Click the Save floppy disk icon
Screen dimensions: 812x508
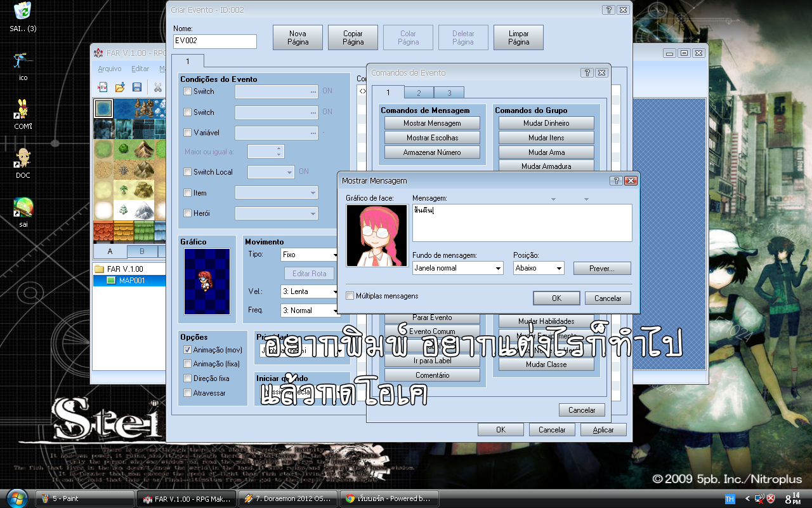[136, 87]
